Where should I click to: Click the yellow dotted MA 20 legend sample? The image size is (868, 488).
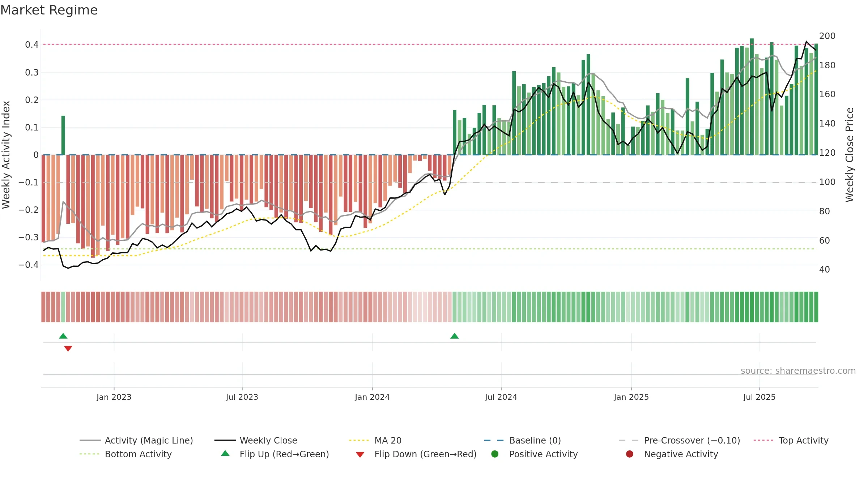(359, 440)
